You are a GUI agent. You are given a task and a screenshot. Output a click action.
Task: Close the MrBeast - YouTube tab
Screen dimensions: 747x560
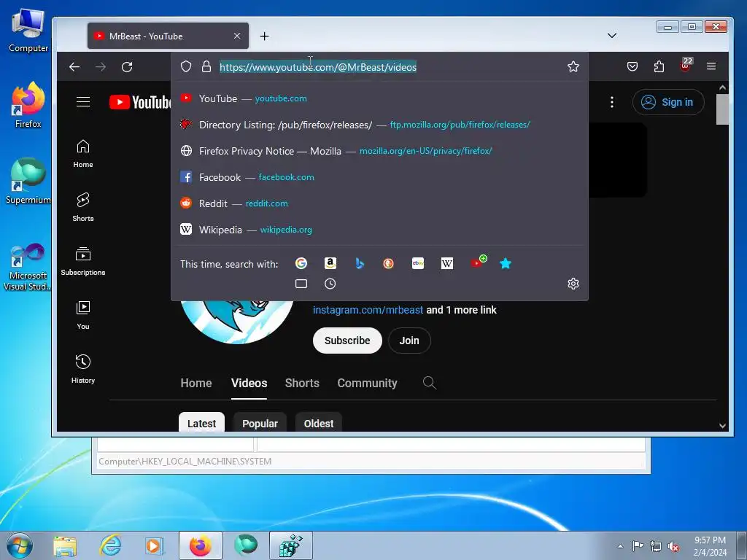pyautogui.click(x=237, y=36)
